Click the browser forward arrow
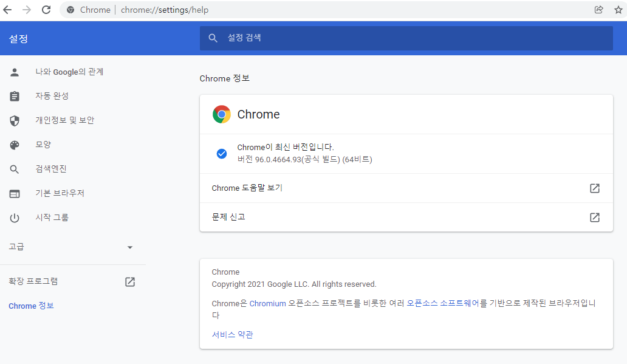The height and width of the screenshot is (364, 627). pos(27,10)
